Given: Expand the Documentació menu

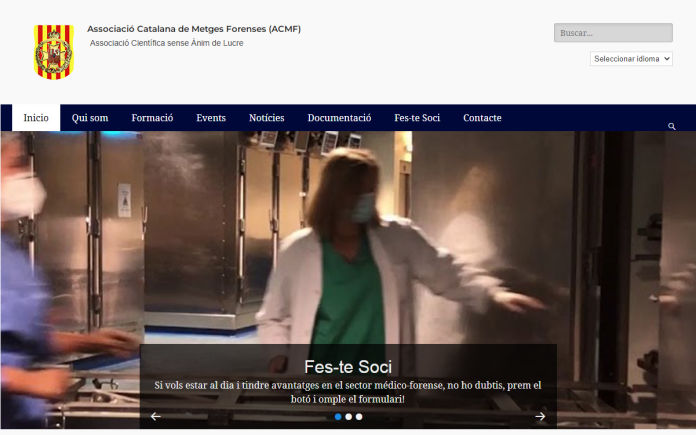Looking at the screenshot, I should point(339,118).
